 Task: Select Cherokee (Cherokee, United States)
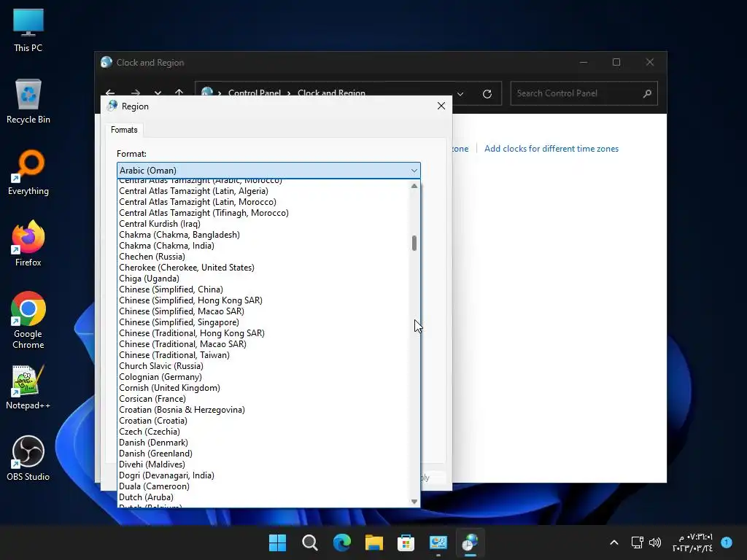pyautogui.click(x=263, y=268)
